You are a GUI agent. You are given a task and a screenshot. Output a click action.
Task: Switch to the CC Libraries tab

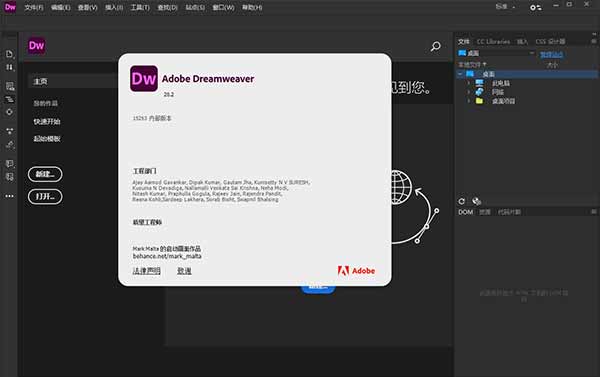[x=493, y=41]
